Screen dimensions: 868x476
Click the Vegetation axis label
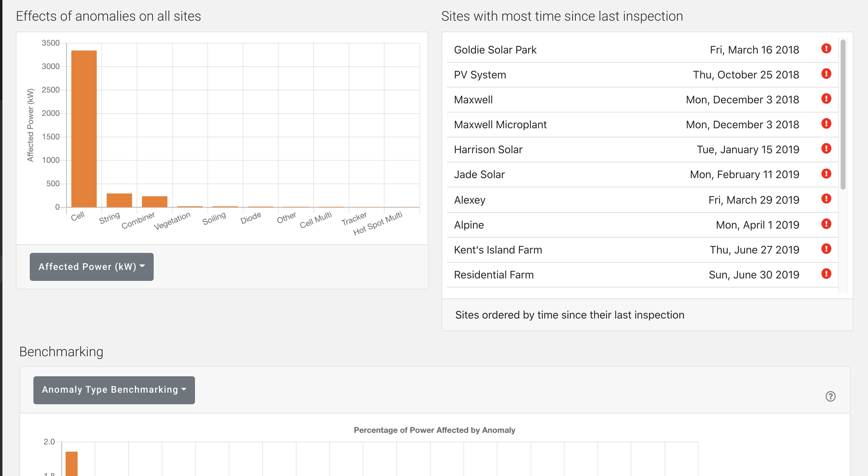click(172, 221)
